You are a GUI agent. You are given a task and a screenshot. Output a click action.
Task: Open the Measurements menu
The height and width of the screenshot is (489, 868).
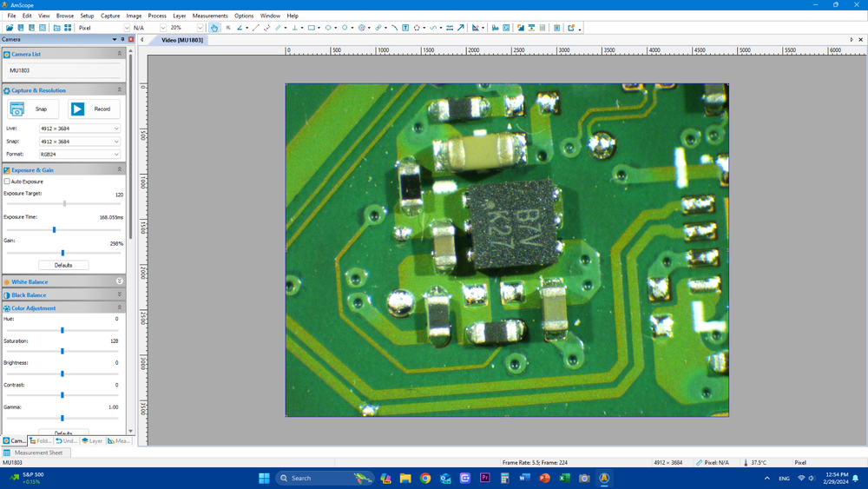coord(210,16)
